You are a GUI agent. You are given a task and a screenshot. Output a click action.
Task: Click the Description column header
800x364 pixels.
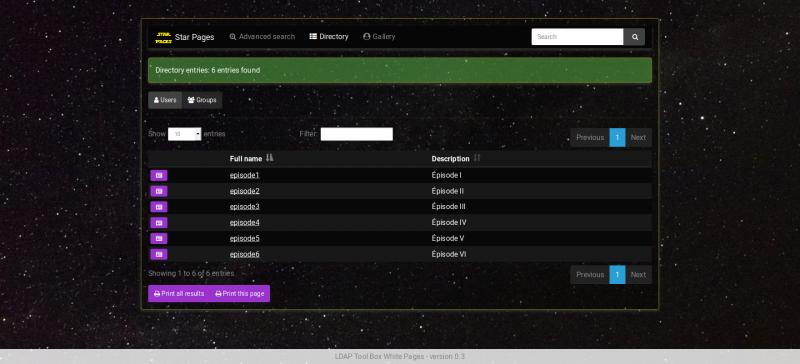coord(451,159)
